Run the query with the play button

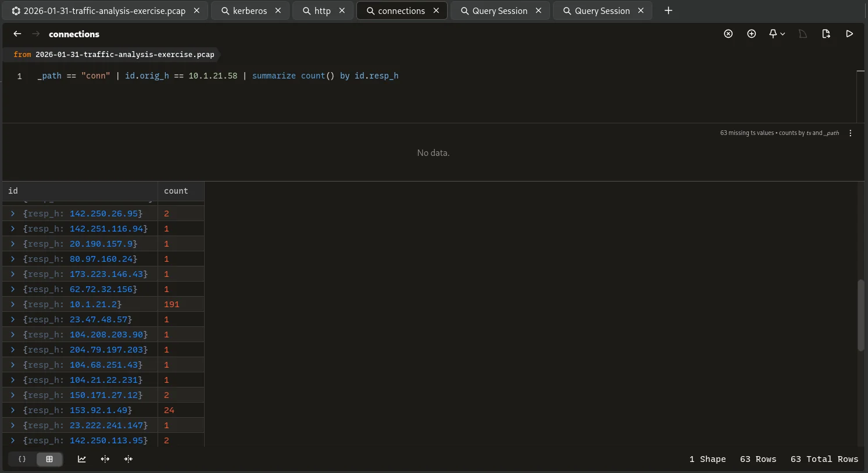(x=849, y=34)
